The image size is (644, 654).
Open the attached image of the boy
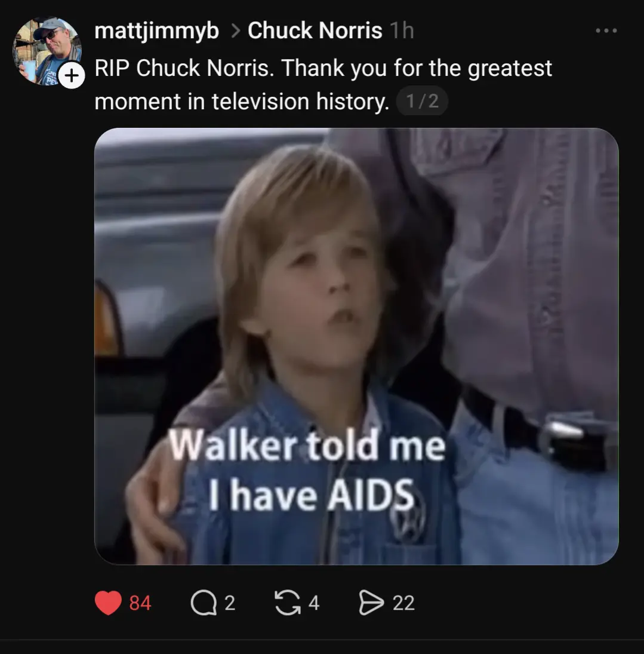[356, 346]
